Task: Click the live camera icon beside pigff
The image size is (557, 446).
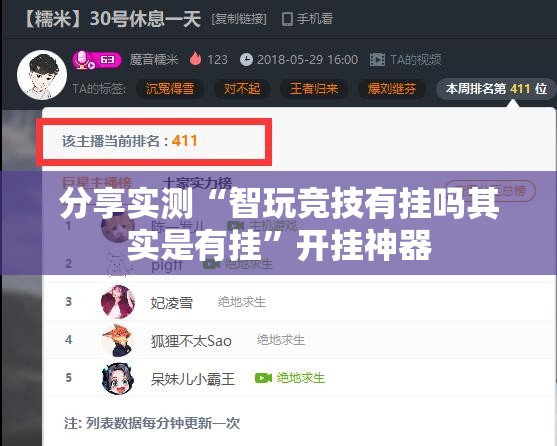Action: click(212, 264)
